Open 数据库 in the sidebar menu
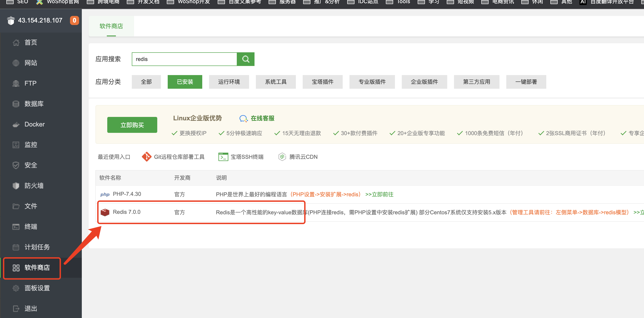Screen dimensions: 644x318 (34, 103)
